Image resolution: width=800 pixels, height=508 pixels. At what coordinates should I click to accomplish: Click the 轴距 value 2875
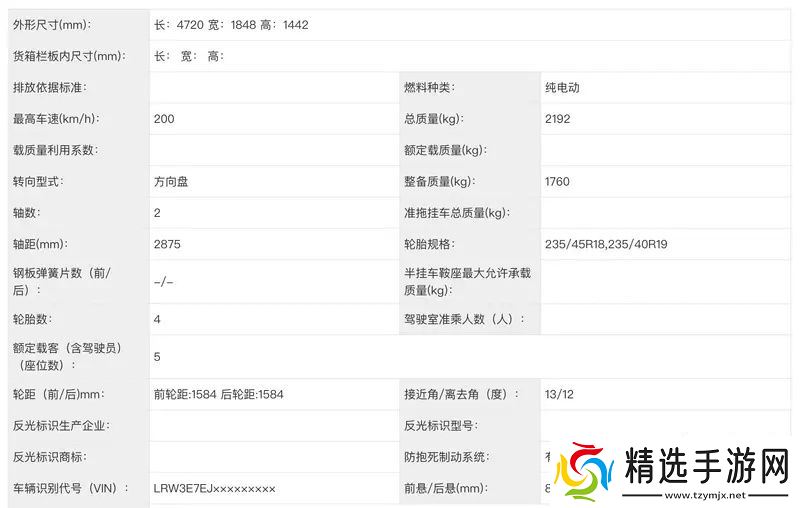pyautogui.click(x=167, y=244)
